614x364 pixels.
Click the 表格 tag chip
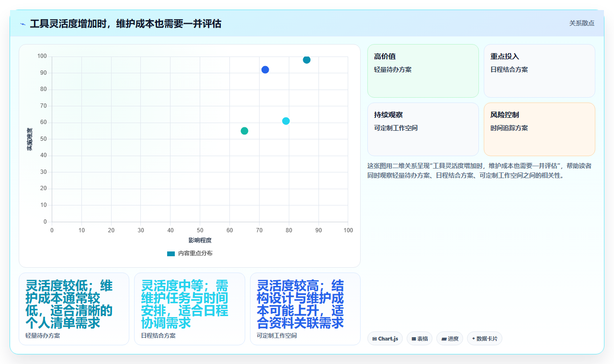420,339
